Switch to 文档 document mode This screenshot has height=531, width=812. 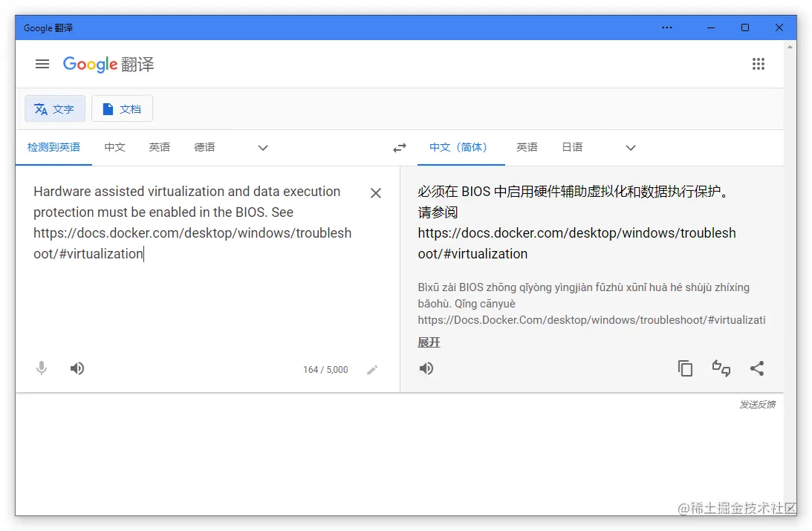[x=122, y=108]
